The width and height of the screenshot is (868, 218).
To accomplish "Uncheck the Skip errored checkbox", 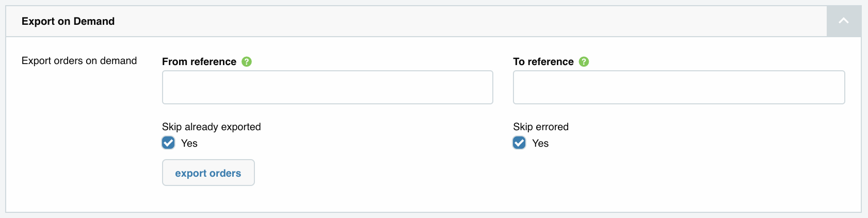I will click(x=519, y=143).
